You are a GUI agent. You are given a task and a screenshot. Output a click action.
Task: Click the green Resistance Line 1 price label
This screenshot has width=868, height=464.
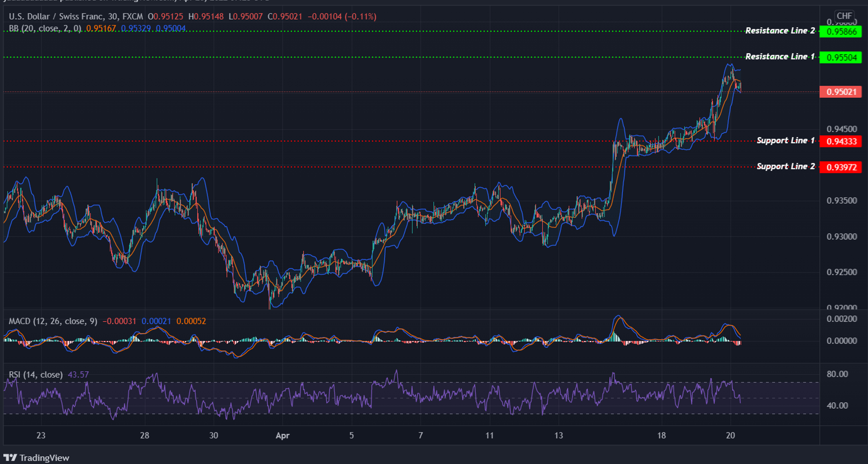840,57
